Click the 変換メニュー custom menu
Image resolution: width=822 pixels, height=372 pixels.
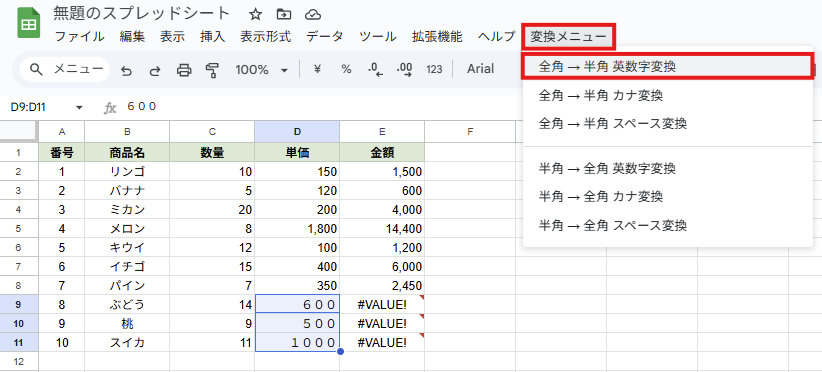click(x=568, y=37)
